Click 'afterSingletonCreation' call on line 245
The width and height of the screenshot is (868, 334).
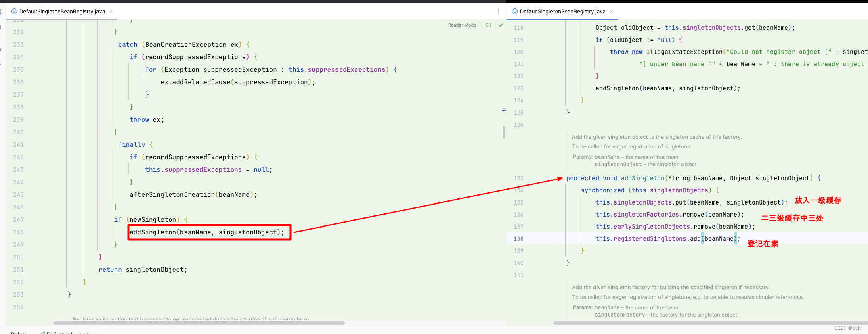tap(172, 195)
